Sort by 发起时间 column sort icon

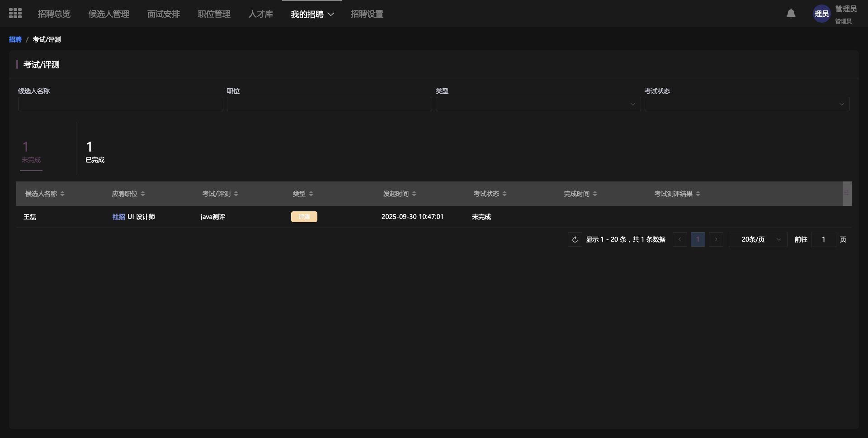(x=414, y=194)
